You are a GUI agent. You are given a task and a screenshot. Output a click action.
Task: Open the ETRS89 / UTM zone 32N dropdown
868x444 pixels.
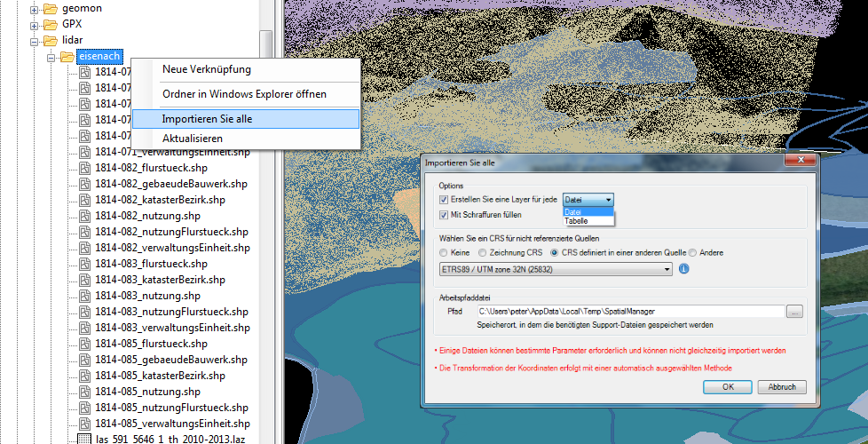tap(556, 270)
